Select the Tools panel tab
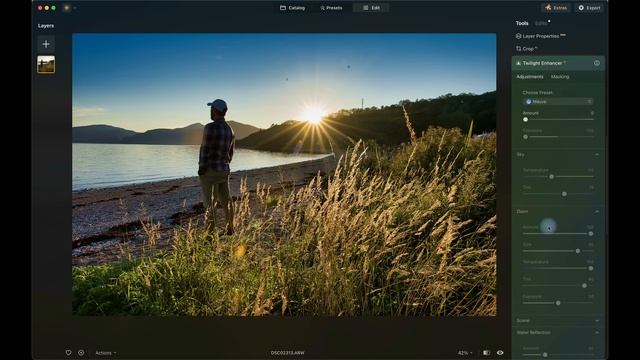640x360 pixels. click(522, 23)
